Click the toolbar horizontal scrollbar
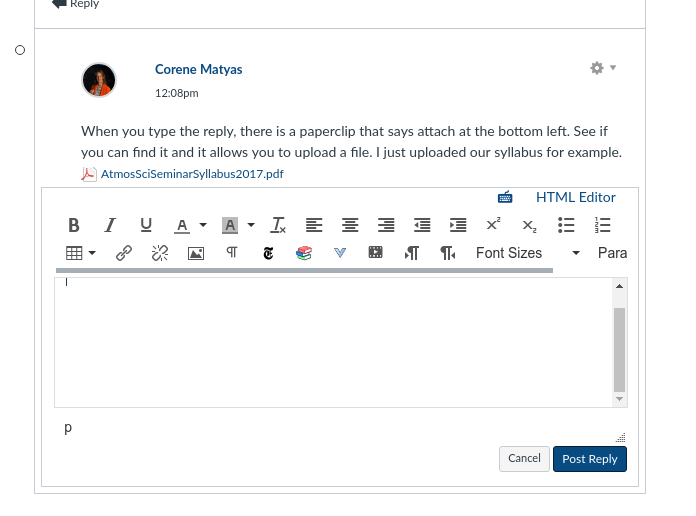The height and width of the screenshot is (516, 696). click(304, 270)
